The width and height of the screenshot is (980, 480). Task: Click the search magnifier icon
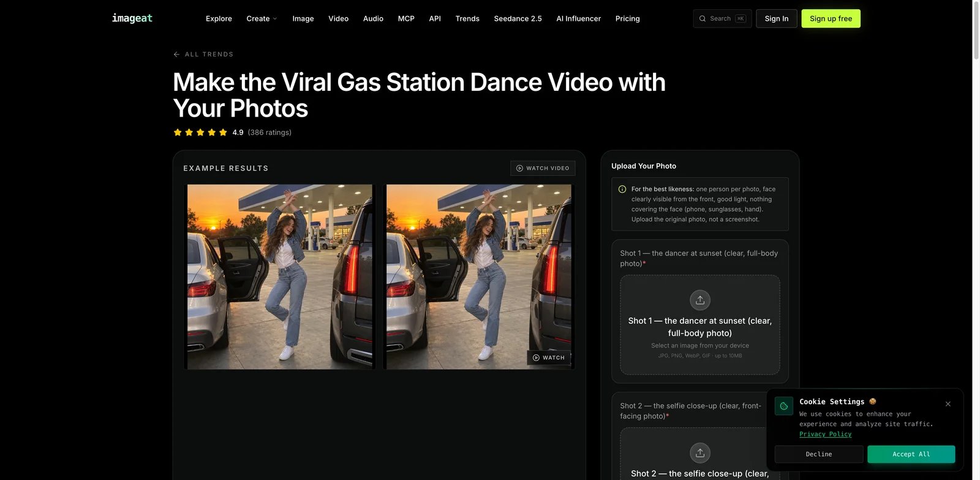[703, 18]
